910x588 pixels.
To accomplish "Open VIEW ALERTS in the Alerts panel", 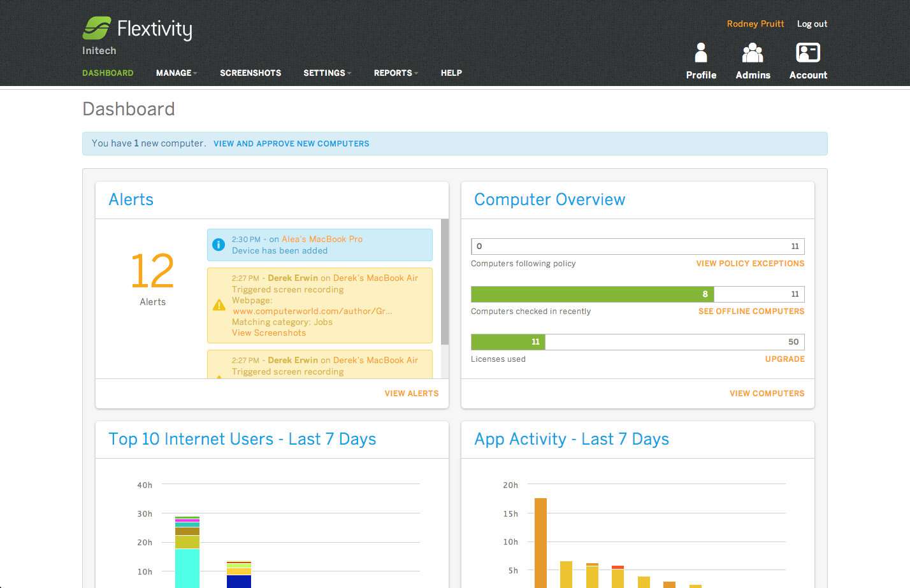I will point(412,393).
